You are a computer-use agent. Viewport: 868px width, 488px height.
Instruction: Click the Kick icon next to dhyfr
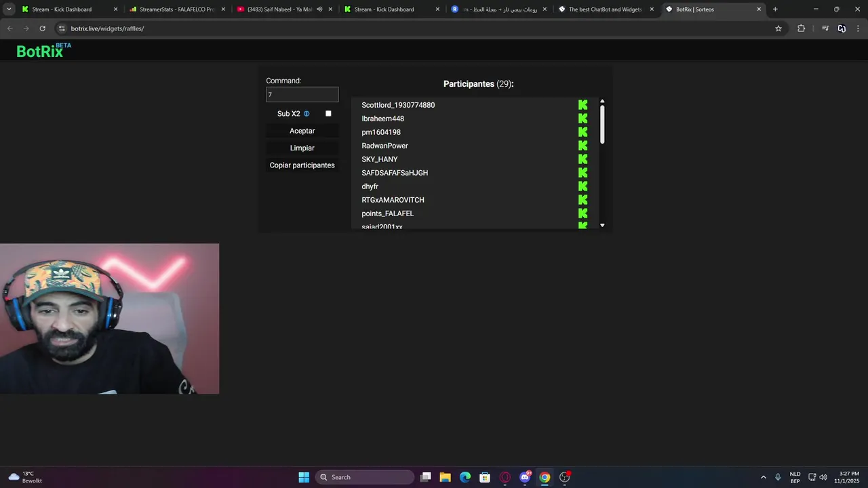pyautogui.click(x=583, y=186)
